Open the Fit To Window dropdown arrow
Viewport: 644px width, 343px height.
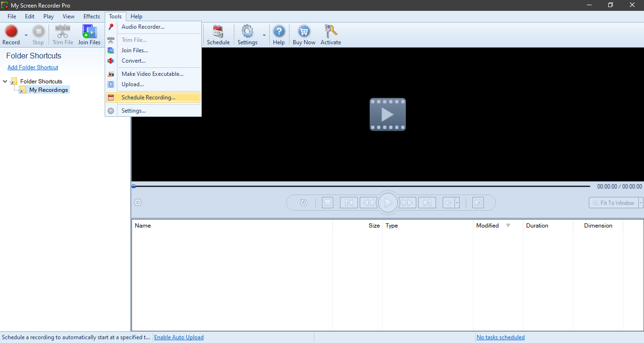[x=641, y=203]
